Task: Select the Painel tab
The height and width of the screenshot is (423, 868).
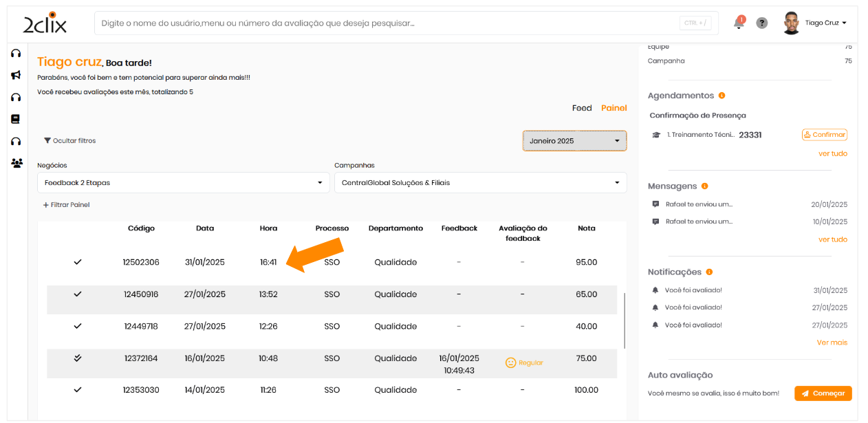Action: tap(614, 108)
